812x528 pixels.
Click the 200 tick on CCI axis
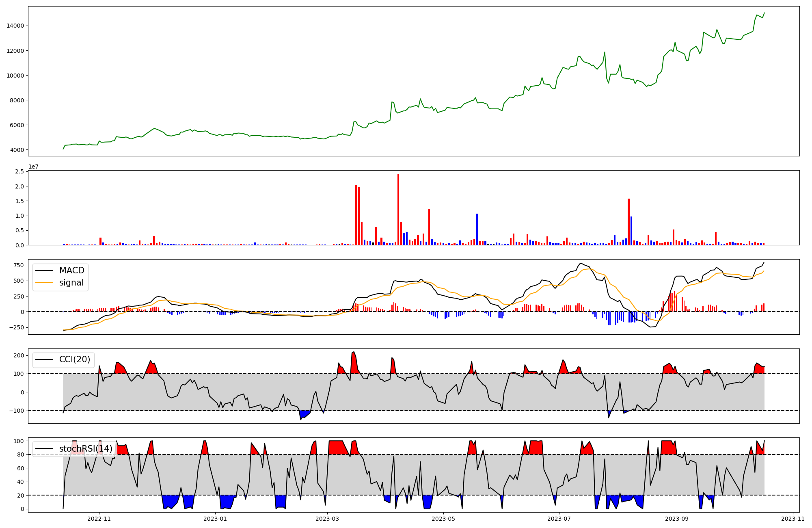[x=18, y=355]
